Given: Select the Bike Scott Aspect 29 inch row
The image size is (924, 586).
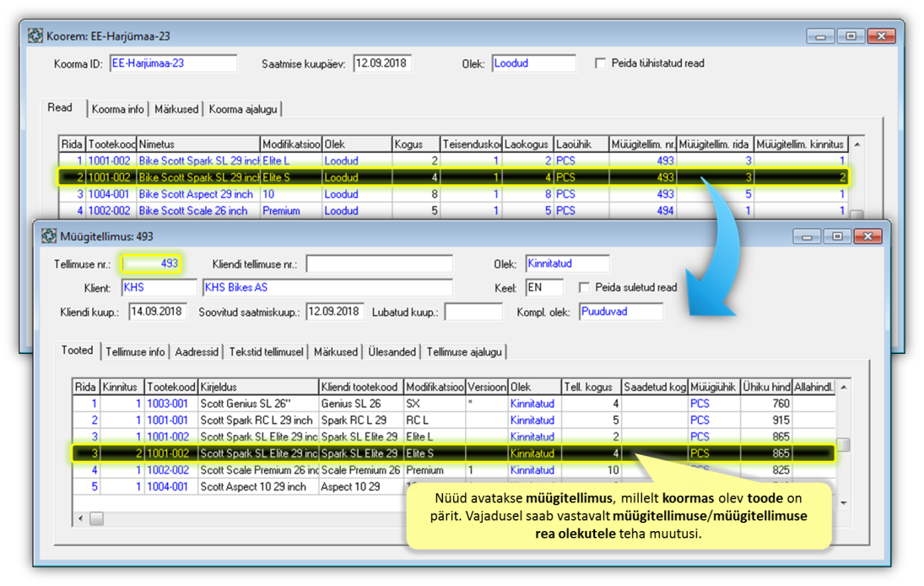Looking at the screenshot, I should tap(196, 194).
